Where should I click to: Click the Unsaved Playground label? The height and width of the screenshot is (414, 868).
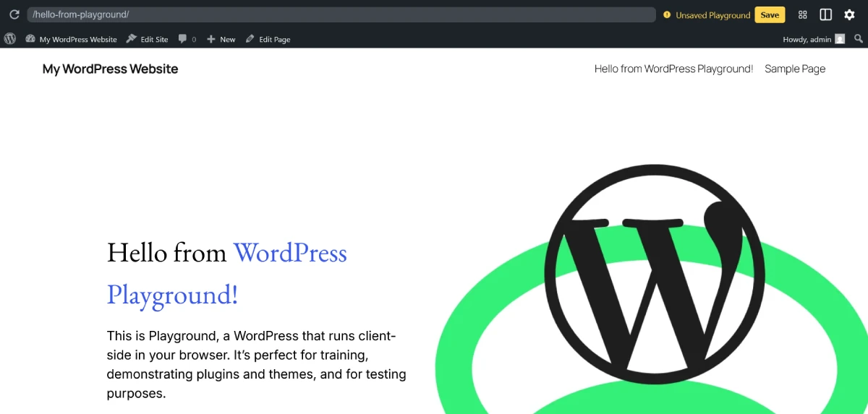pyautogui.click(x=712, y=15)
